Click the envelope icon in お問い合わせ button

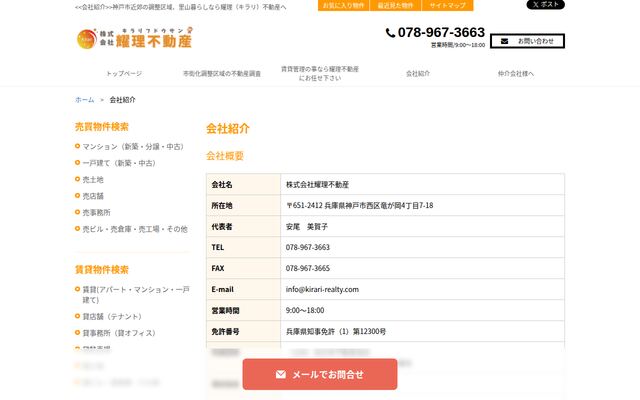[504, 41]
